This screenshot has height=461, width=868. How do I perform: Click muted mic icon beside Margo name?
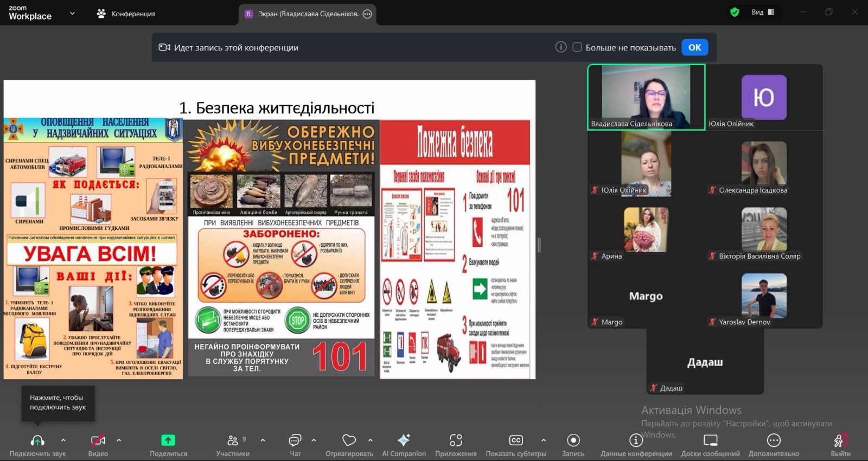tap(595, 322)
